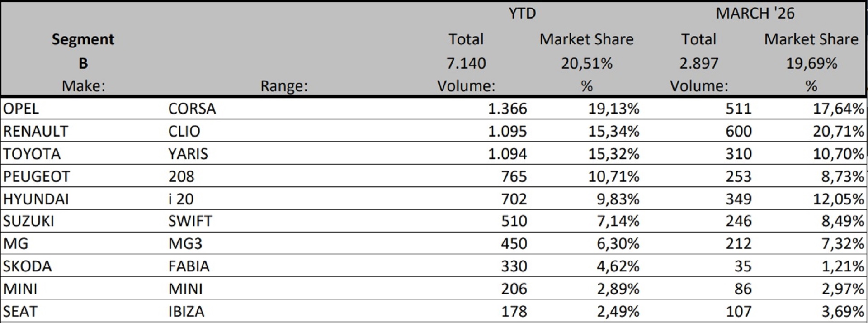This screenshot has width=868, height=323.
Task: Click the Segment header label
Action: point(83,39)
